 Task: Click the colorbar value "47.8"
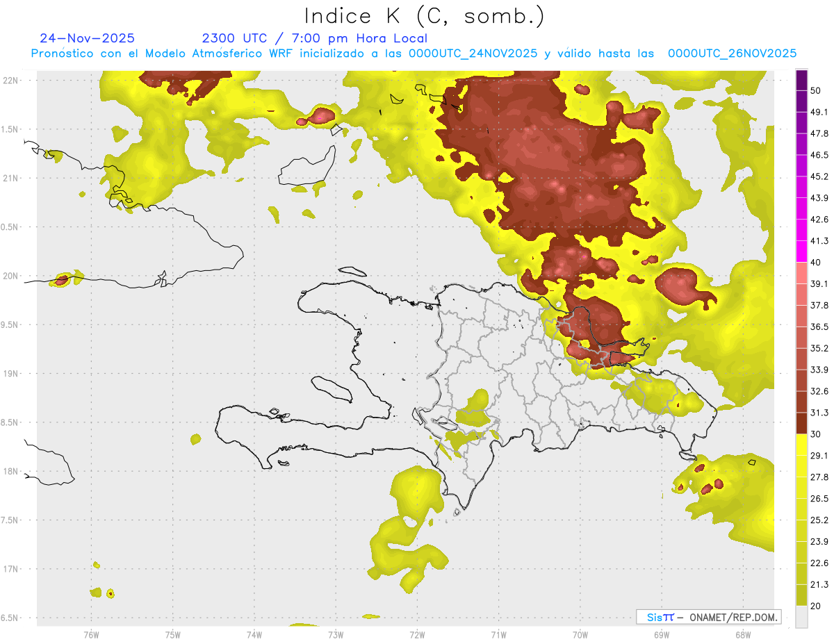tap(819, 133)
